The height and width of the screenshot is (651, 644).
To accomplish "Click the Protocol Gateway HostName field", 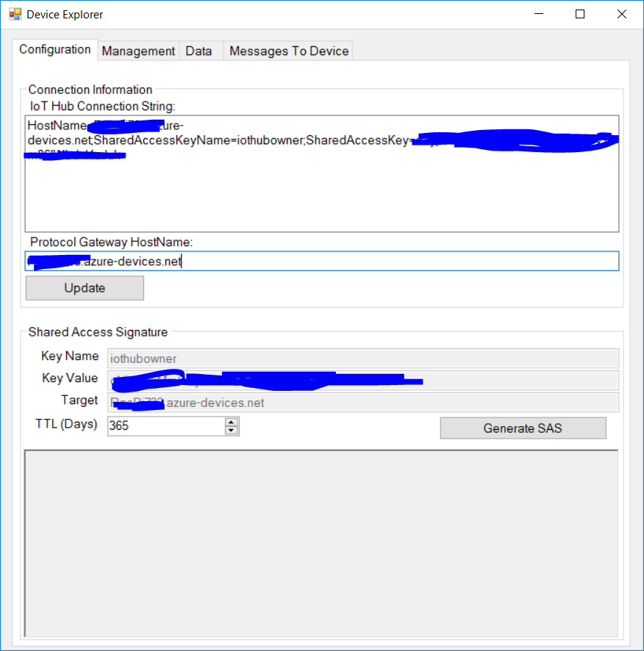I will click(x=322, y=261).
